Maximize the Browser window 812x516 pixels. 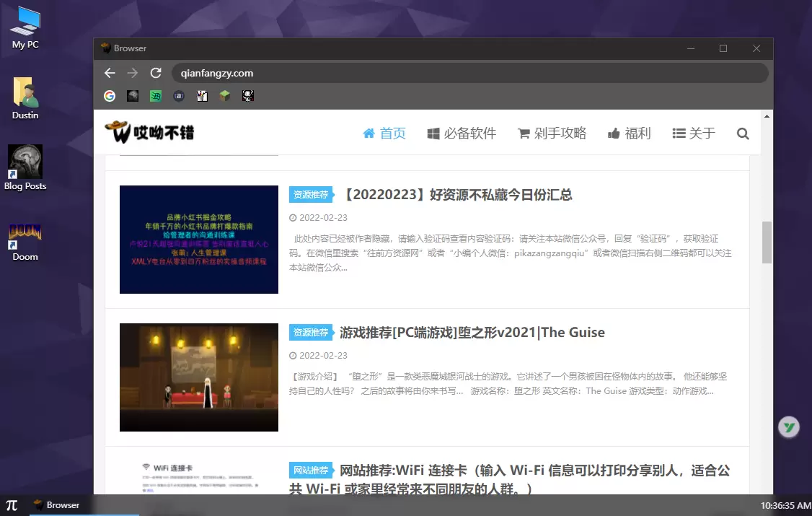[723, 48]
